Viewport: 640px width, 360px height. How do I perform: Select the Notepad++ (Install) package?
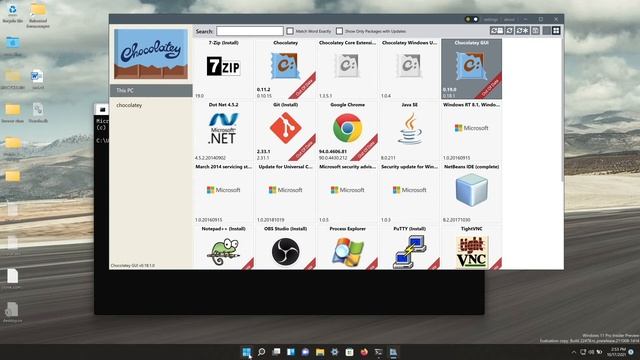coord(223,247)
